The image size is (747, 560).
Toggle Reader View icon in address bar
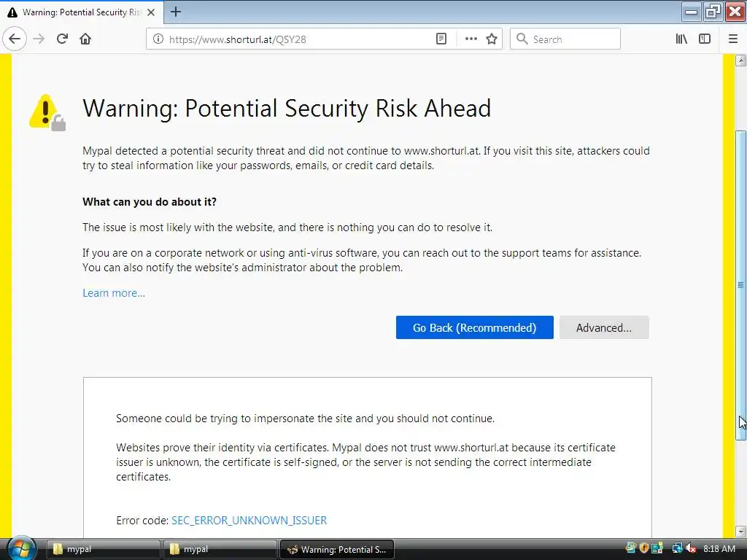point(441,39)
